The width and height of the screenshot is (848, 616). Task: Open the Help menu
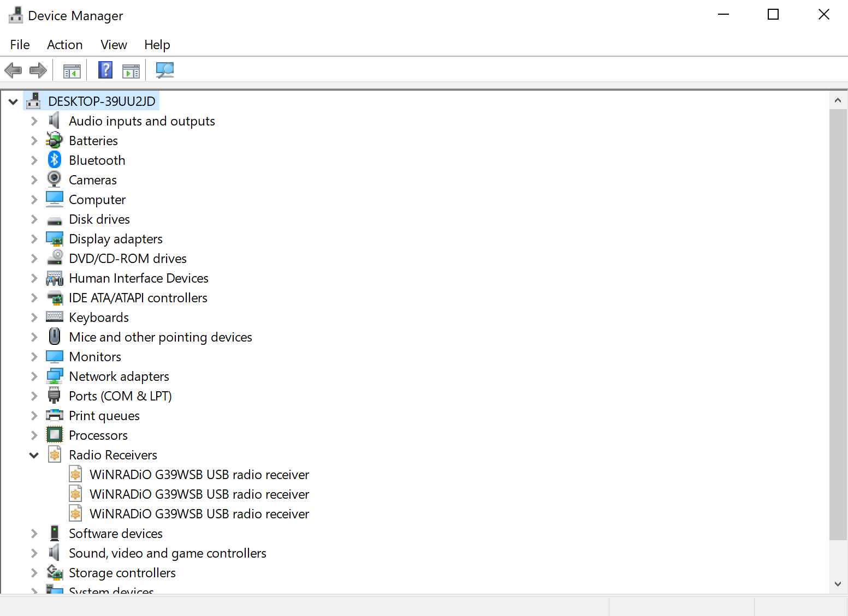click(157, 45)
